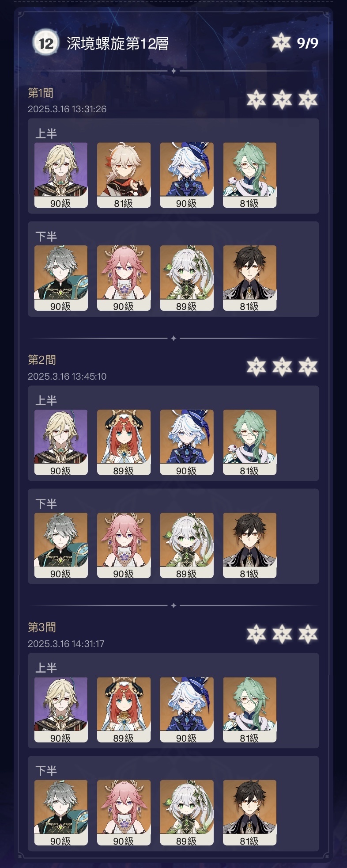Open the red-haired horned character in 第2間 上半

pyautogui.click(x=124, y=442)
